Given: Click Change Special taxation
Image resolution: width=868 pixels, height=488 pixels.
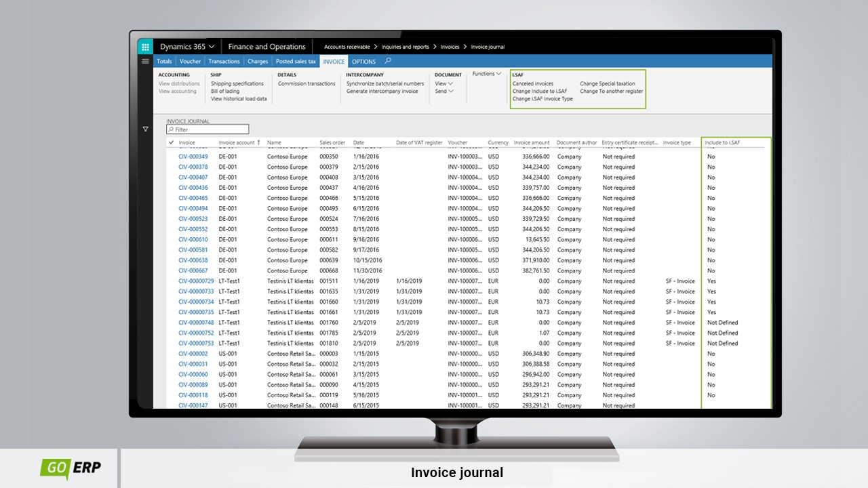Looking at the screenshot, I should [x=608, y=83].
